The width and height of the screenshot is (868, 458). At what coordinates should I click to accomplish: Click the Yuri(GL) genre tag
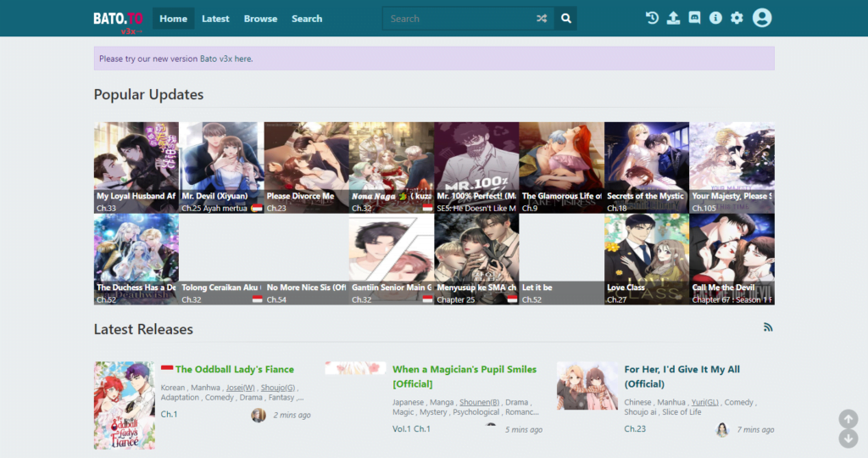click(704, 402)
